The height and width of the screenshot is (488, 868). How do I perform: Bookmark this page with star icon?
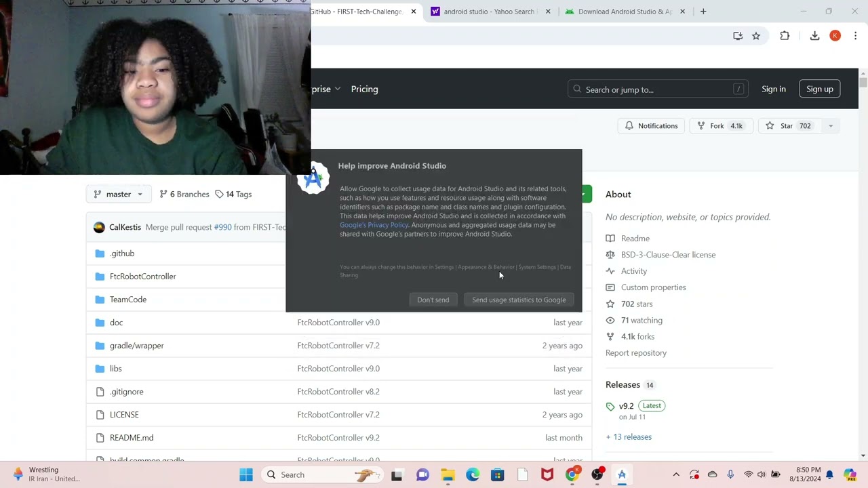756,36
